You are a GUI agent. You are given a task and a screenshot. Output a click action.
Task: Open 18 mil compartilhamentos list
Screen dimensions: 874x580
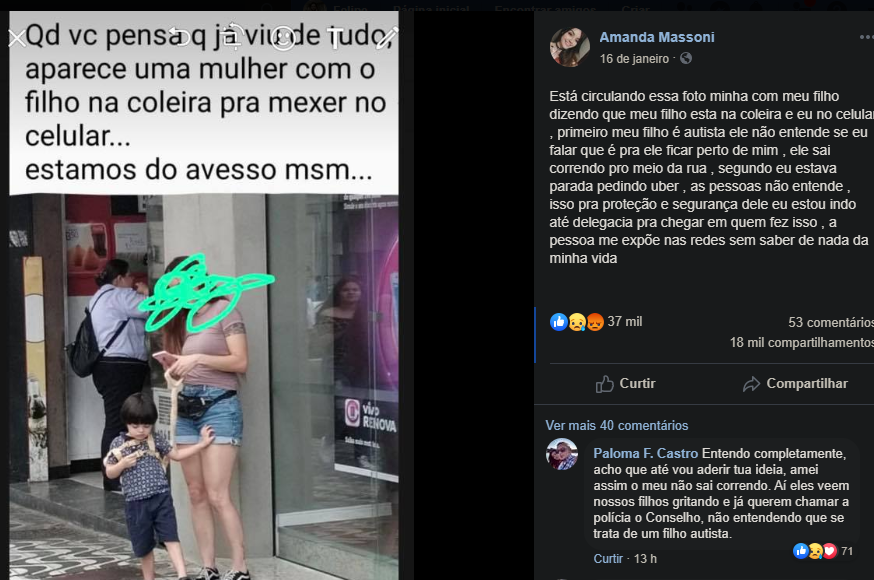tap(802, 343)
